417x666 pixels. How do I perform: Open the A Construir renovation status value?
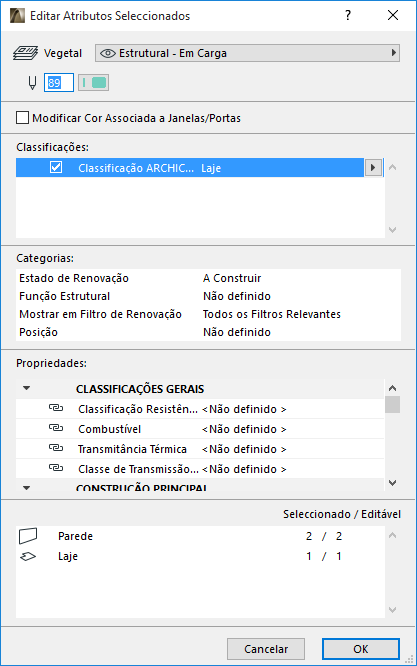pos(232,278)
